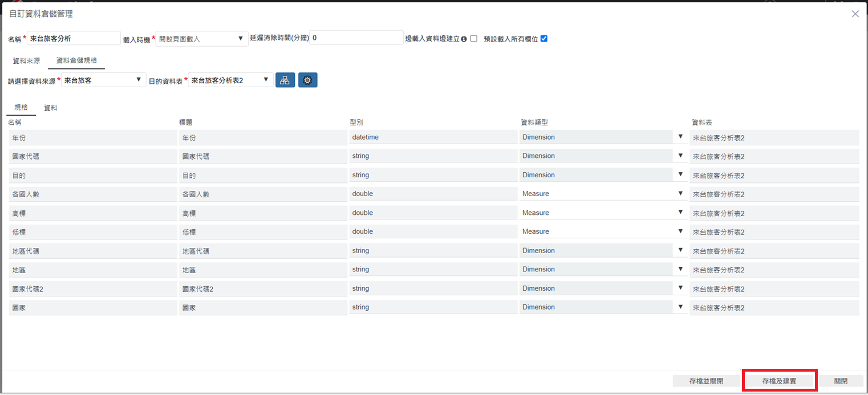
Task: Click the 存檔並關閉 button
Action: [x=706, y=381]
